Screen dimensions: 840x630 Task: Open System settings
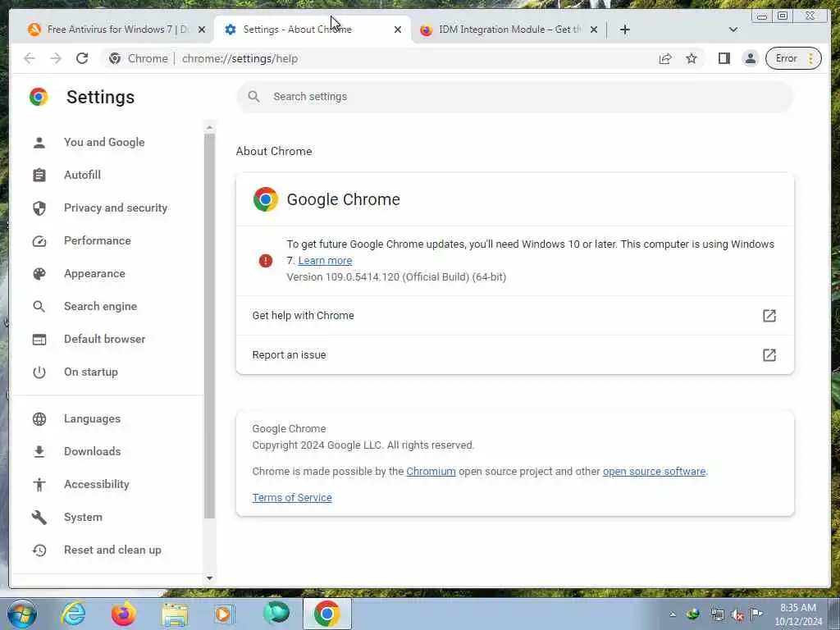click(83, 517)
